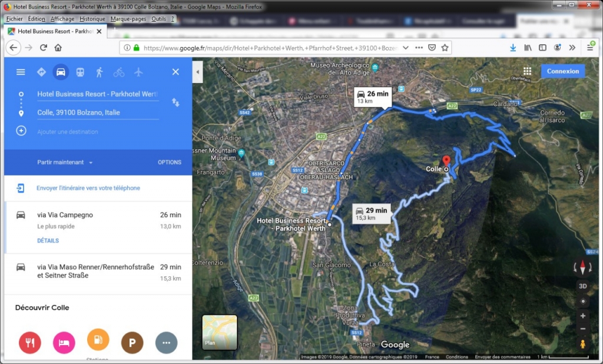This screenshot has width=603, height=364.
Task: Open the Historique menu
Action: coord(92,18)
